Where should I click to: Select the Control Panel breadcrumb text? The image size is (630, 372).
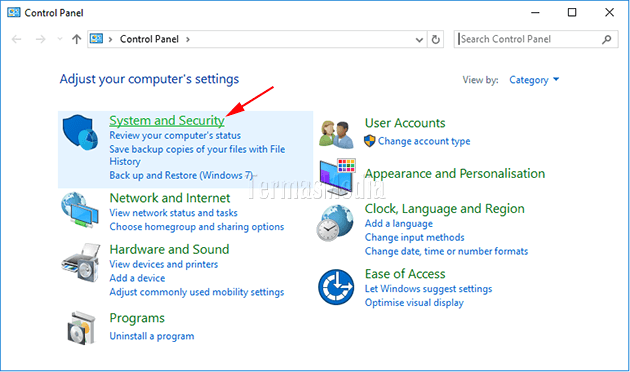(149, 39)
